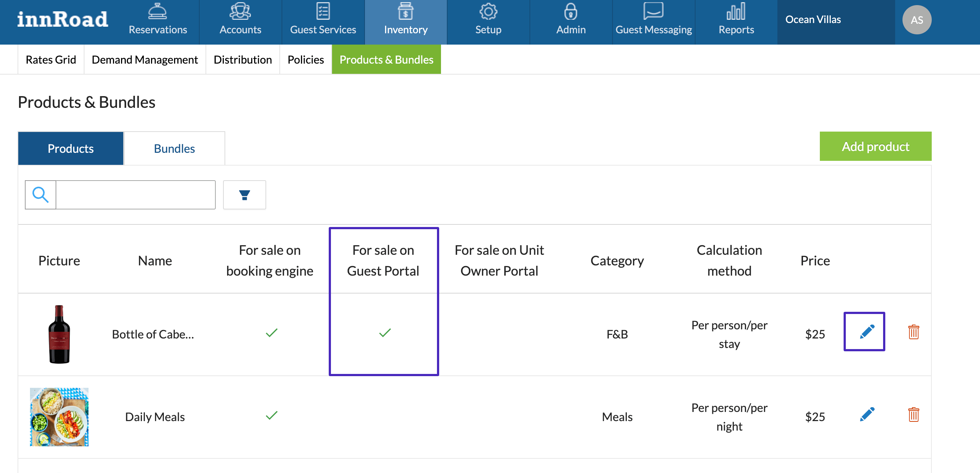The width and height of the screenshot is (980, 473).
Task: Open the Reservations bell icon
Action: click(x=157, y=11)
